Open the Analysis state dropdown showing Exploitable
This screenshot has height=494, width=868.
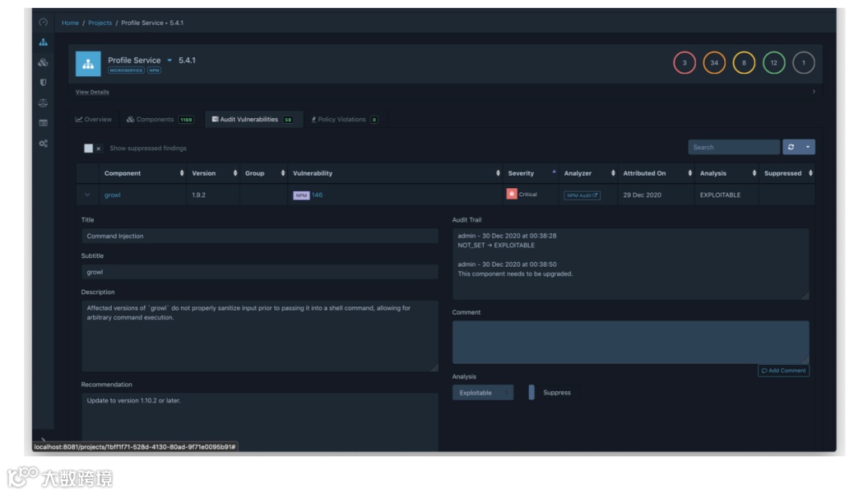coord(483,392)
